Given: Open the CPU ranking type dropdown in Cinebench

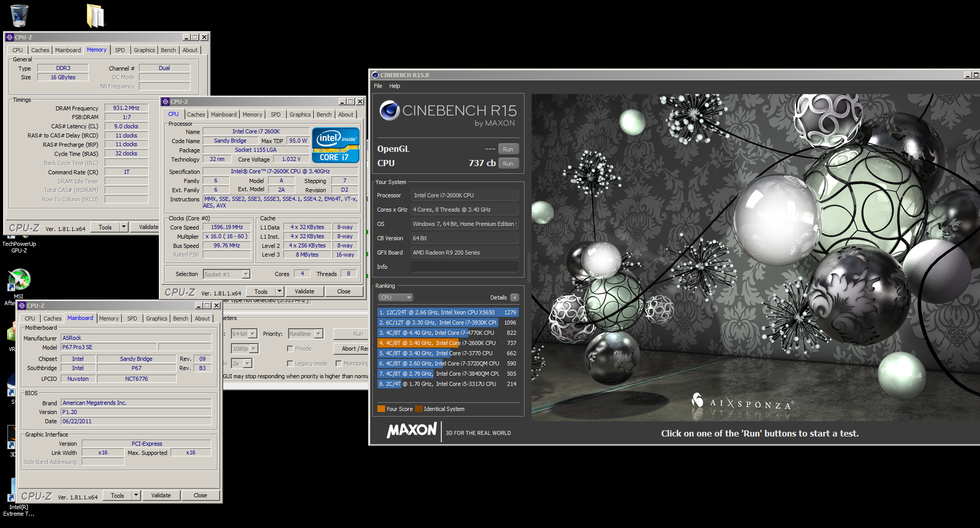Looking at the screenshot, I should [x=395, y=297].
